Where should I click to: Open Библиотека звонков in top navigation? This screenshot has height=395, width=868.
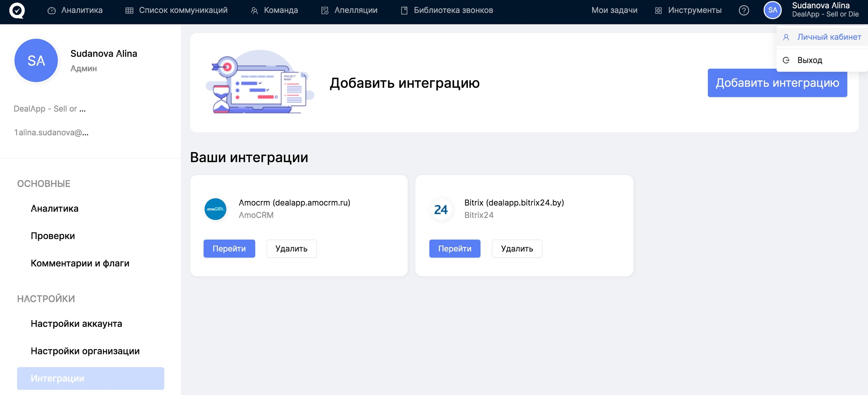447,10
